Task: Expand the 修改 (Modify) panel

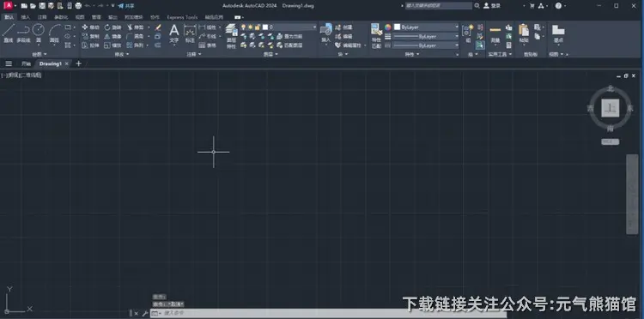Action: pyautogui.click(x=122, y=54)
